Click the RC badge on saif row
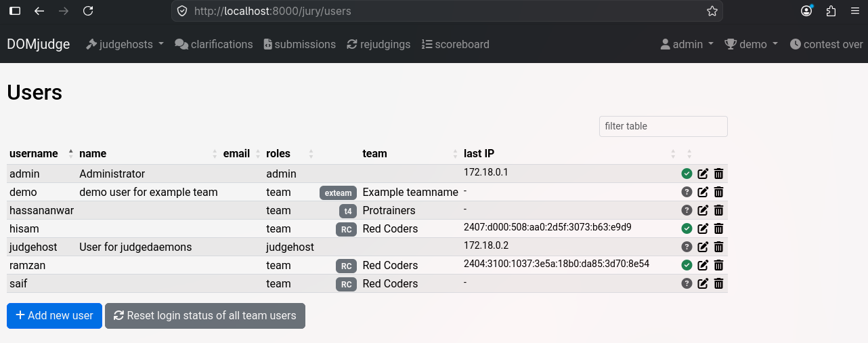The height and width of the screenshot is (343, 868). click(346, 284)
